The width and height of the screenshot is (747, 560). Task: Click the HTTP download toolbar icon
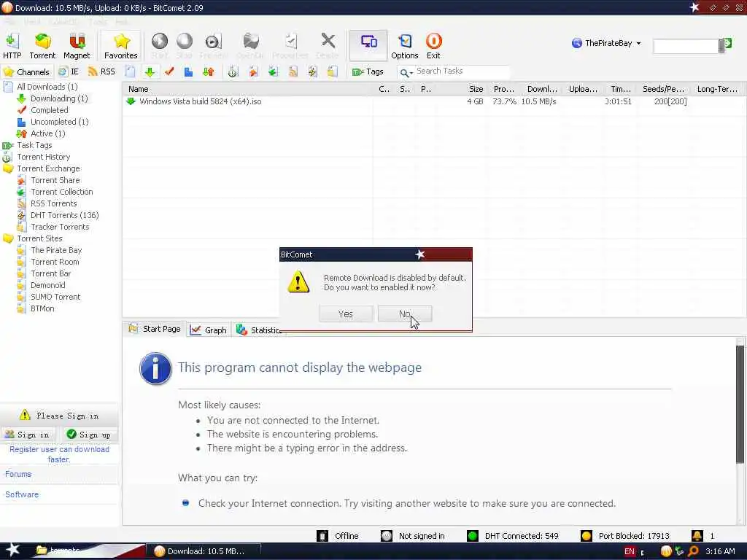12,46
